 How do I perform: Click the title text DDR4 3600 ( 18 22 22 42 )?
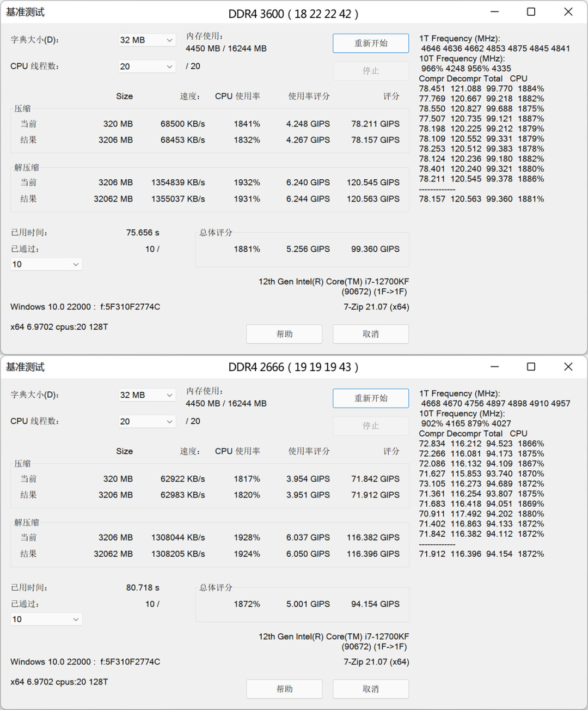pos(293,14)
